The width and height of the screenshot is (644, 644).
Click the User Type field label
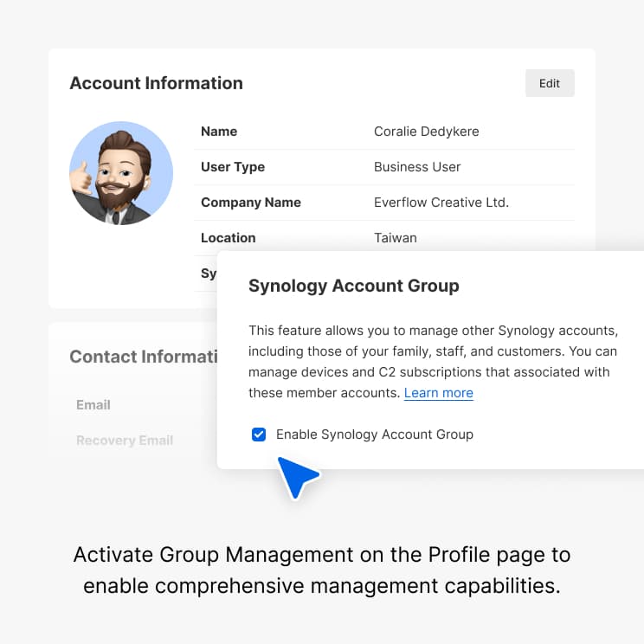pos(233,167)
